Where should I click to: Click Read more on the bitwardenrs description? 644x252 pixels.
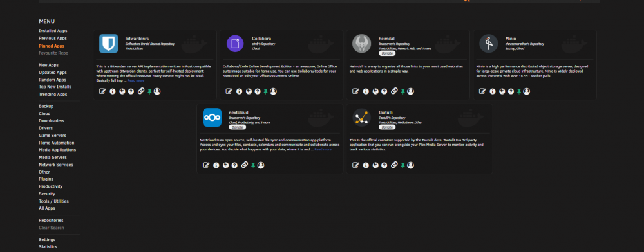[x=135, y=81]
